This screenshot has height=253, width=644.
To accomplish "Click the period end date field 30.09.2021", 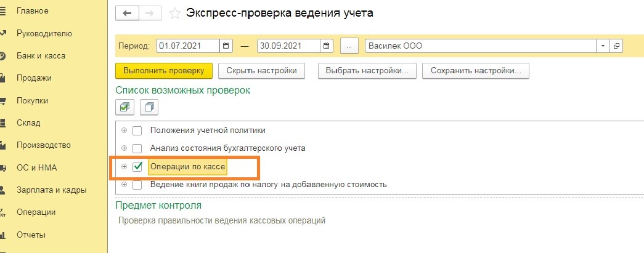I will 288,46.
